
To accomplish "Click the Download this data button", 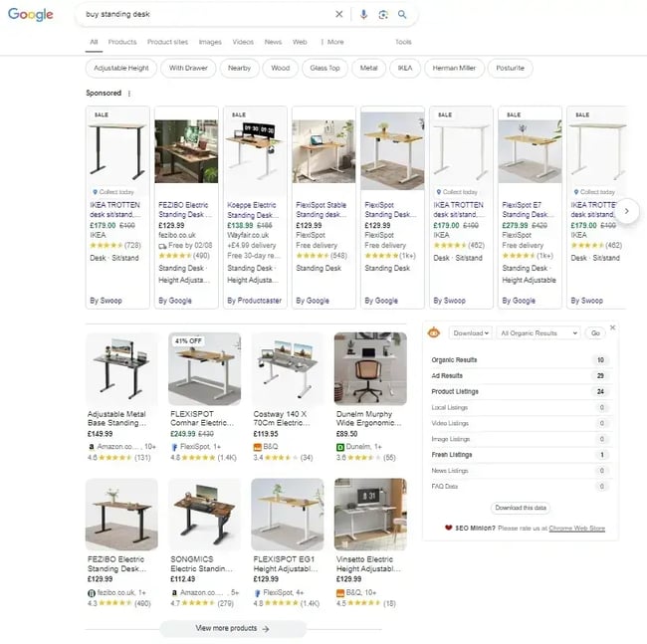I will pos(520,508).
